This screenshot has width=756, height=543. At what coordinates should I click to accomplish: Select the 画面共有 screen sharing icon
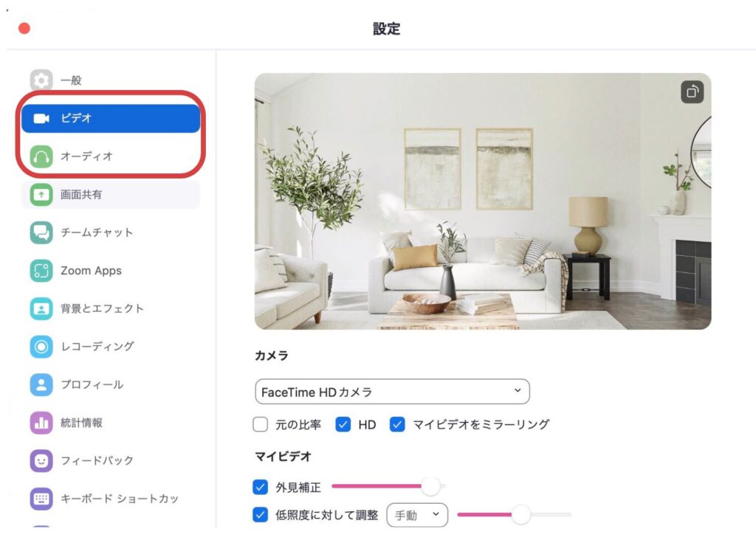(44, 194)
